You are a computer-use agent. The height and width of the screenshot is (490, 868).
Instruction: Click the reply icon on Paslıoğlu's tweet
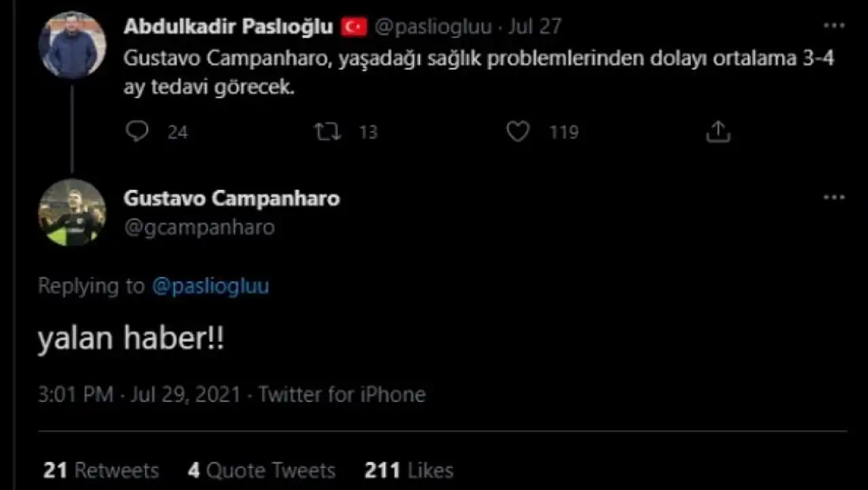pos(137,131)
